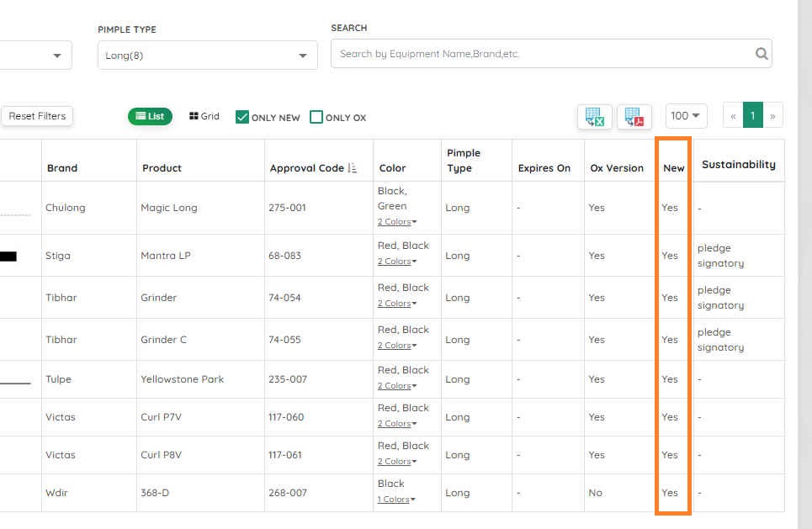Click the Wdir brand cell
The image size is (812, 529).
pyautogui.click(x=56, y=493)
